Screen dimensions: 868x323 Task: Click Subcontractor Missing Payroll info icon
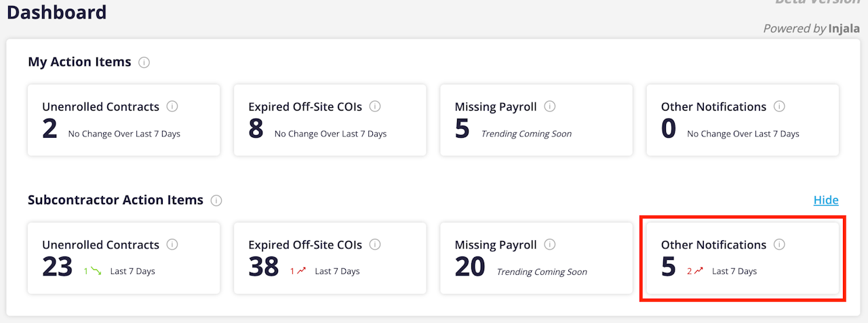(x=550, y=244)
